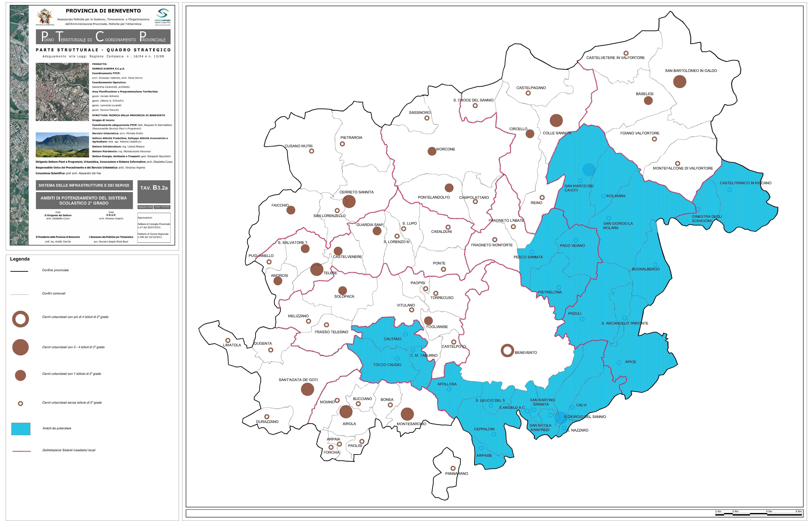Click the 'Legenda' heading
Screen dimensions: 812x521
(x=20, y=259)
